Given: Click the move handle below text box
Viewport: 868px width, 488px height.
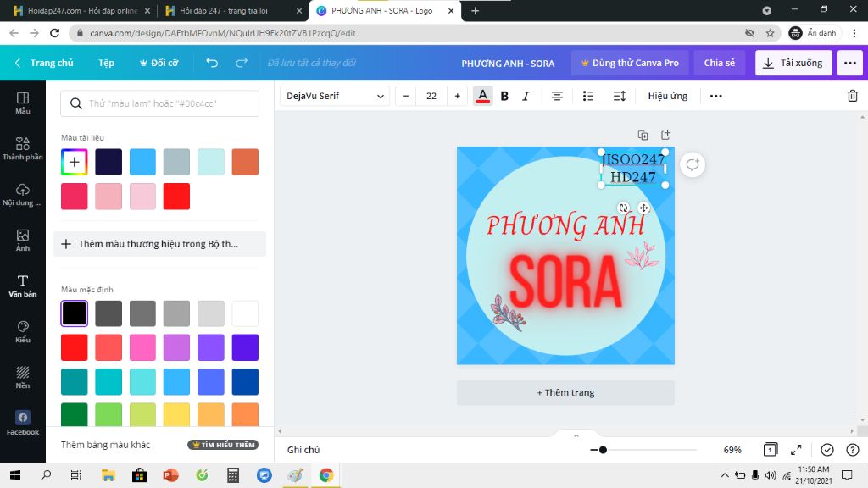Looking at the screenshot, I should click(643, 208).
